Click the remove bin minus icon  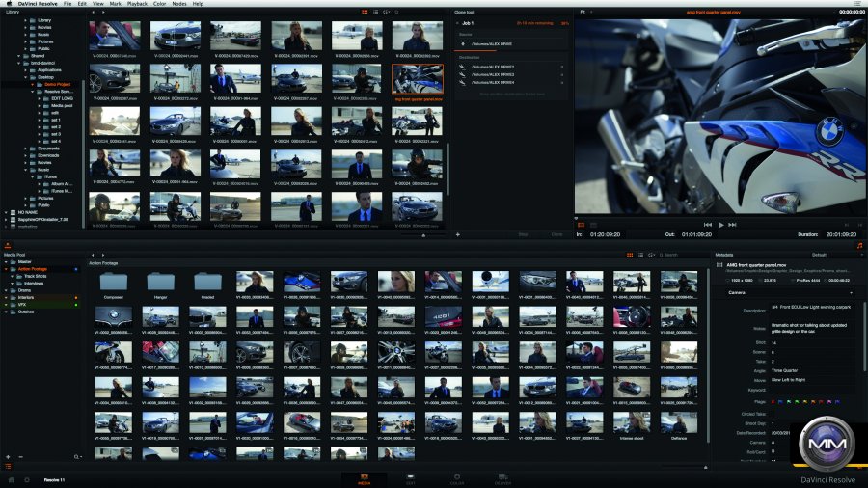pyautogui.click(x=20, y=456)
